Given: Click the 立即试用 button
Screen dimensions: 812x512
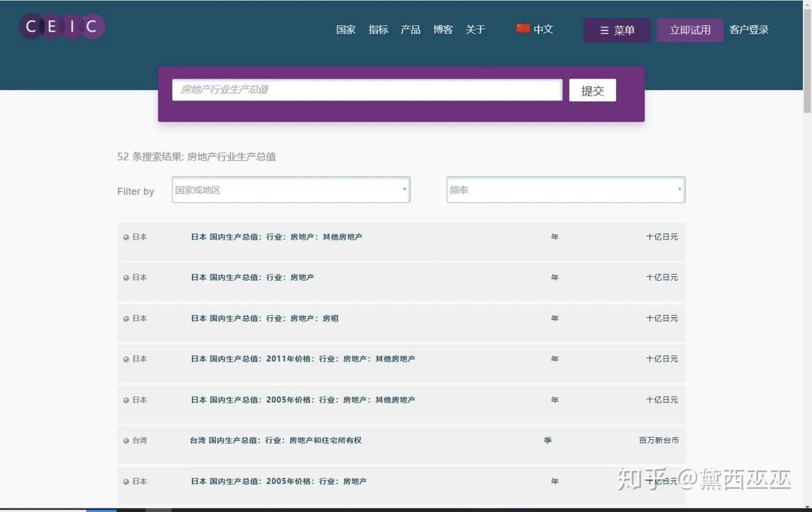Looking at the screenshot, I should [690, 30].
